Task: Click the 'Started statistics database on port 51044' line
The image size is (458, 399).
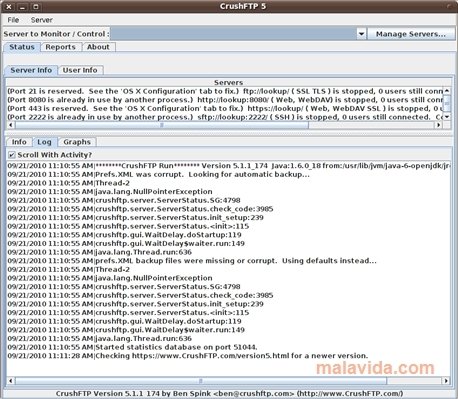Action: [x=132, y=347]
